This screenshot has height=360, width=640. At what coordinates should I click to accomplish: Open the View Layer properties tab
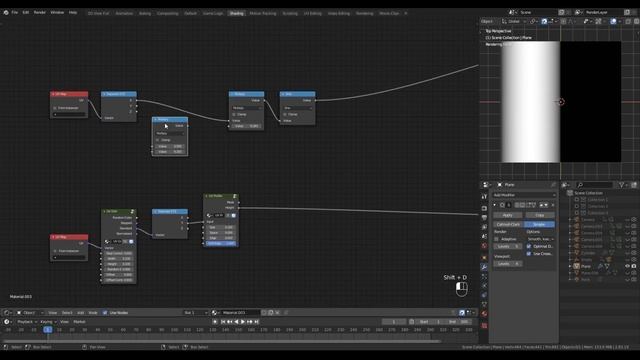pos(484,227)
